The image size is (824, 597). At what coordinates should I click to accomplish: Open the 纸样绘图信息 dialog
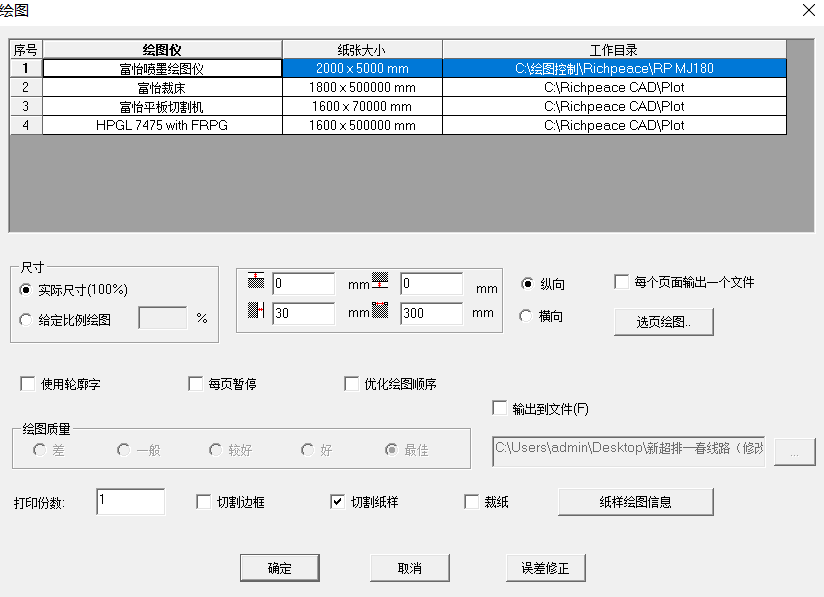635,501
